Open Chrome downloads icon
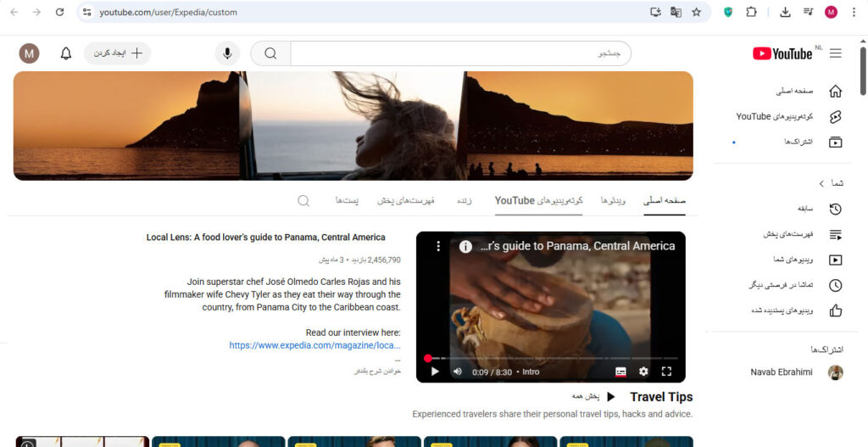Viewport: 868px width, 447px height. (785, 12)
